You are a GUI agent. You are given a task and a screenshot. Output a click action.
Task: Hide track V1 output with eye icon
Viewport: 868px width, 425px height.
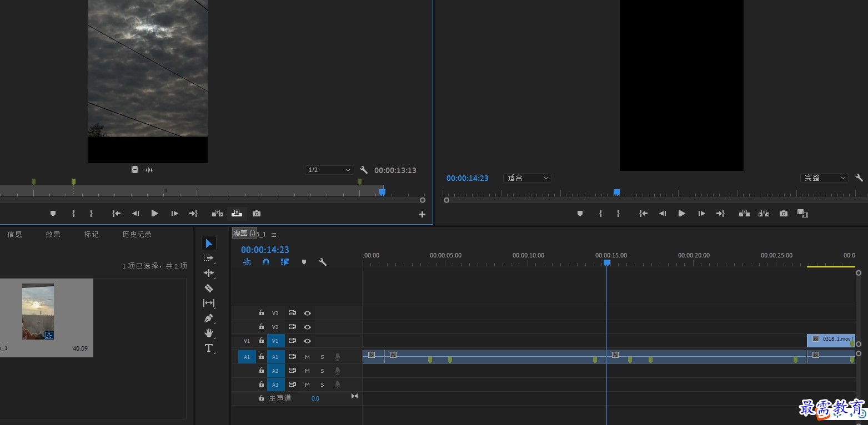pos(307,341)
